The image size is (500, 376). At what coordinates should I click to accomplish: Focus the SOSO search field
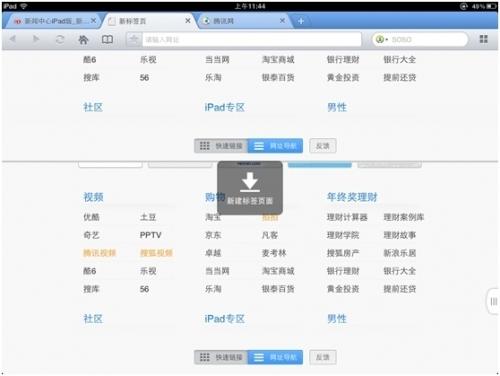pos(420,39)
